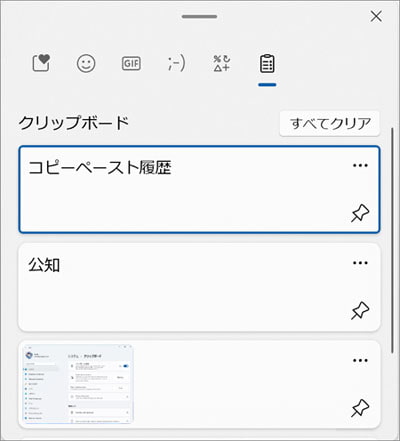
Task: Click the クリップボード heading
Action: (x=74, y=123)
